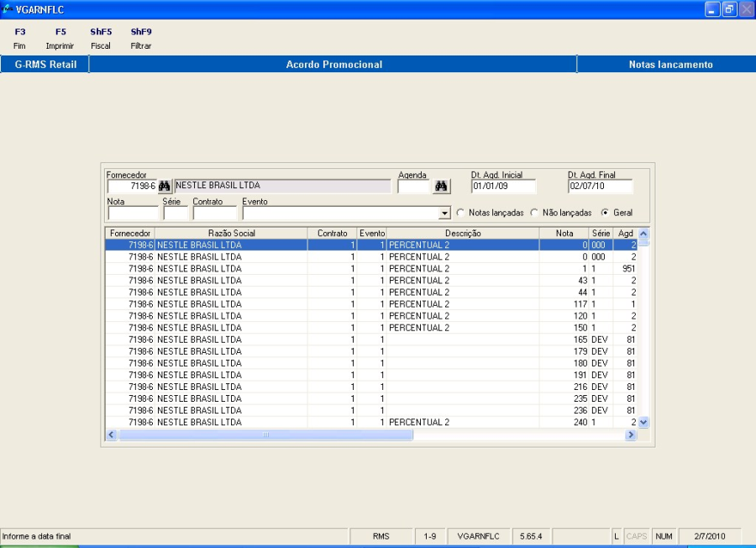Minimize the VGARNFLC window
Viewport: 756px width, 548px height.
(712, 9)
